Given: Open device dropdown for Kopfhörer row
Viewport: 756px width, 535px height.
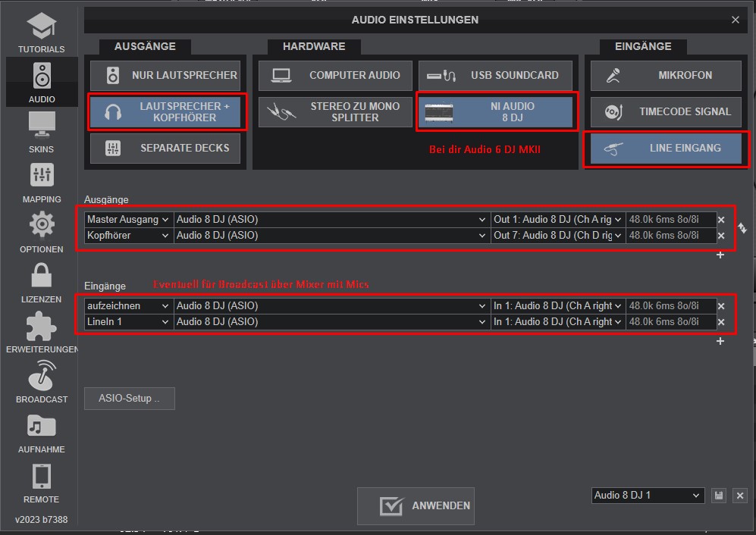Looking at the screenshot, I should 331,235.
